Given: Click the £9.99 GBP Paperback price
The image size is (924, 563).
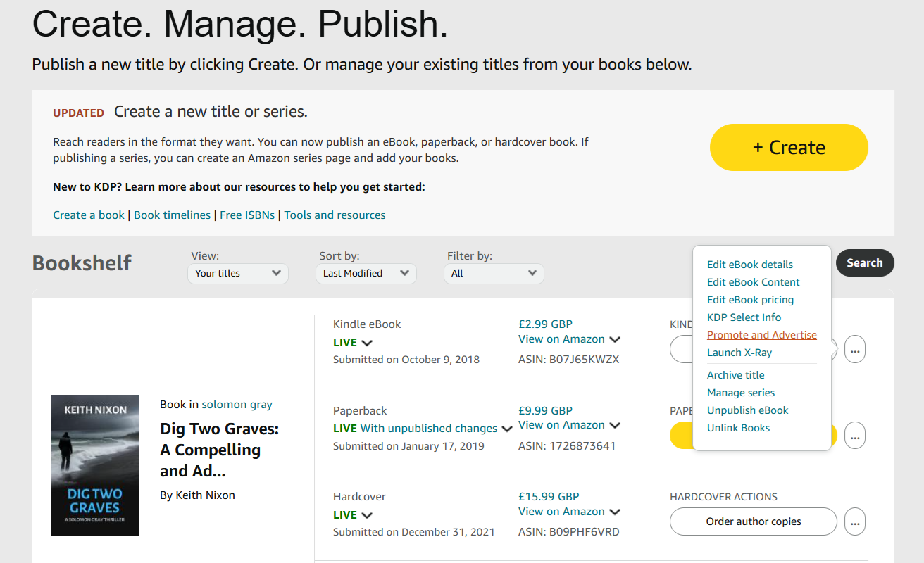Looking at the screenshot, I should [545, 411].
